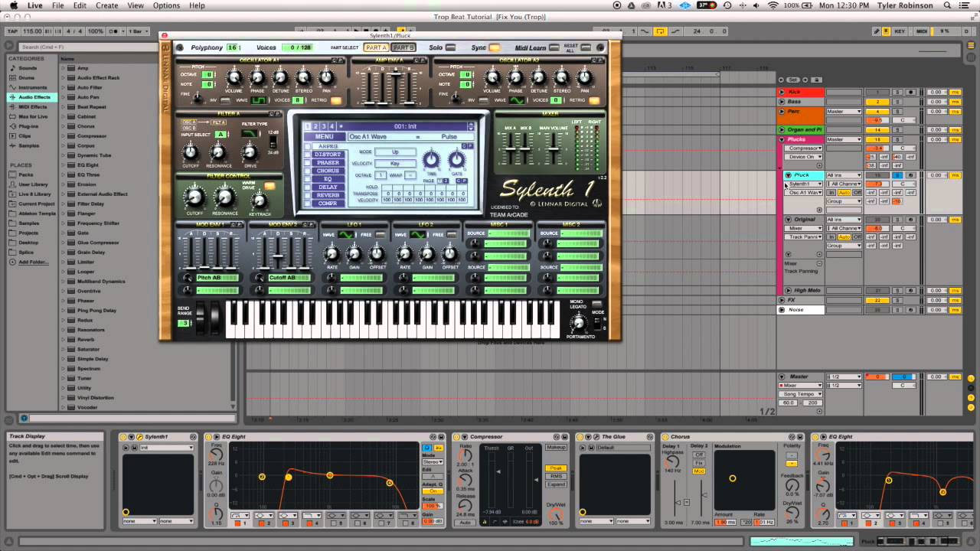Solo the Kick track

pos(897,93)
